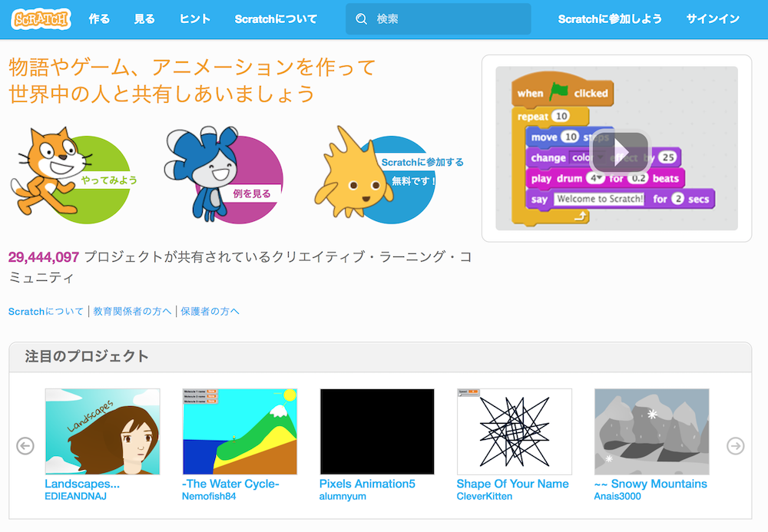Click the 注目のプロジェクト section heading

87,356
